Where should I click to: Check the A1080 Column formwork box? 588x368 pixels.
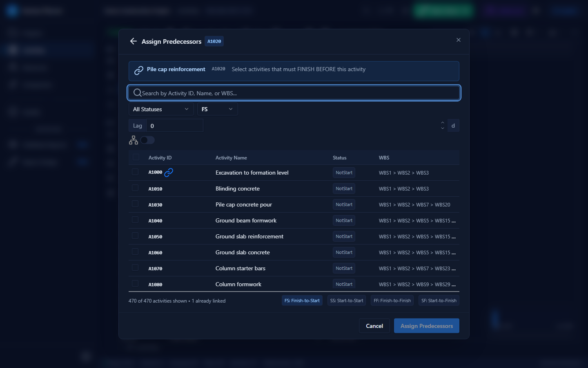click(135, 283)
